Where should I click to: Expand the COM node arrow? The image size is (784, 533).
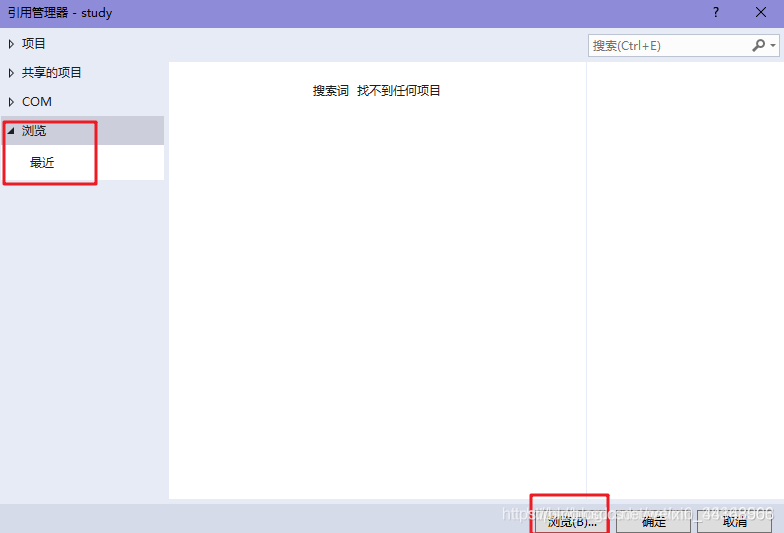click(x=11, y=102)
